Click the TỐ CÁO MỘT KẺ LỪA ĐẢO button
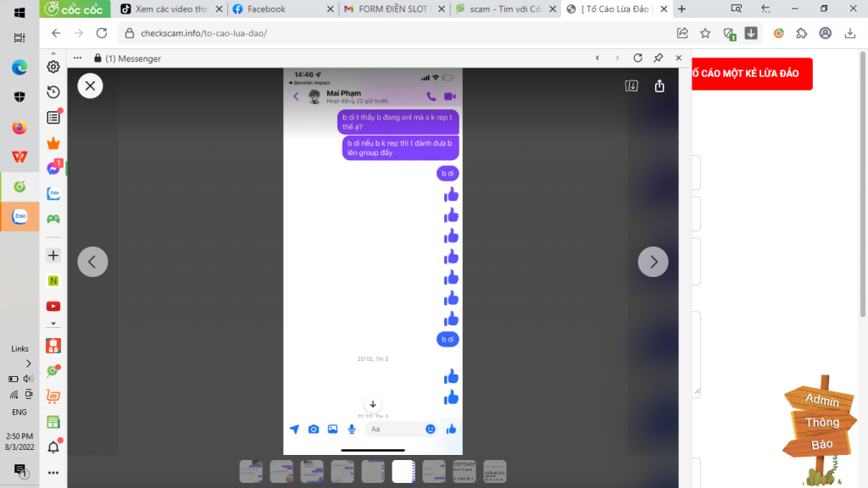The image size is (868, 488). (747, 74)
